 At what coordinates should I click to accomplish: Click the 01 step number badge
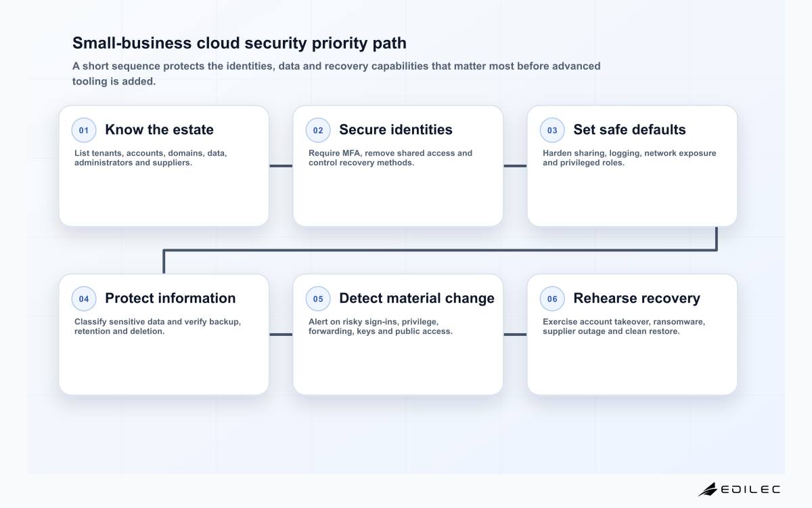pyautogui.click(x=84, y=130)
